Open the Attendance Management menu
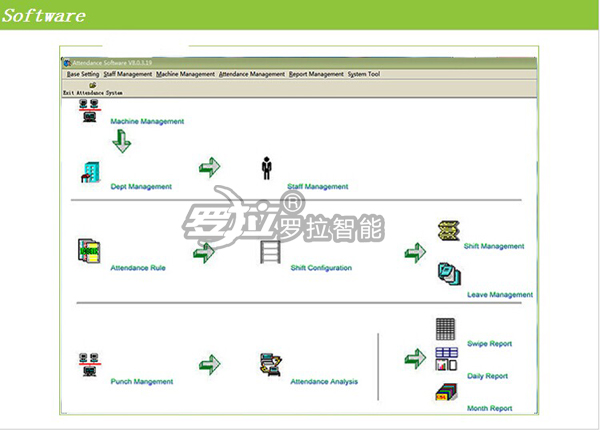 (x=251, y=74)
